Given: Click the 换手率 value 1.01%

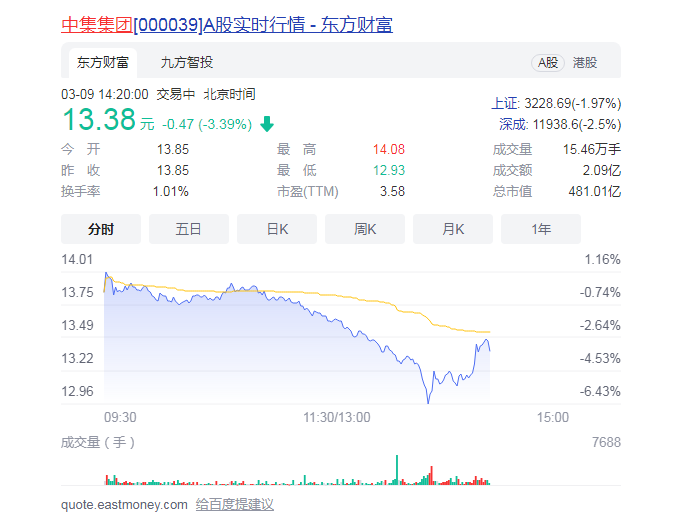Looking at the screenshot, I should pyautogui.click(x=171, y=191).
